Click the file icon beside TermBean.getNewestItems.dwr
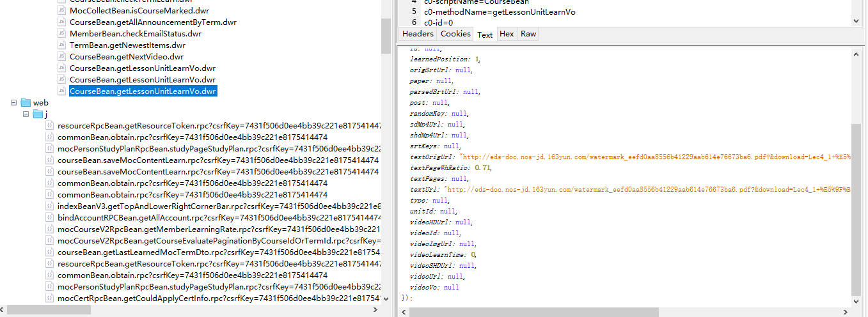 coord(61,45)
